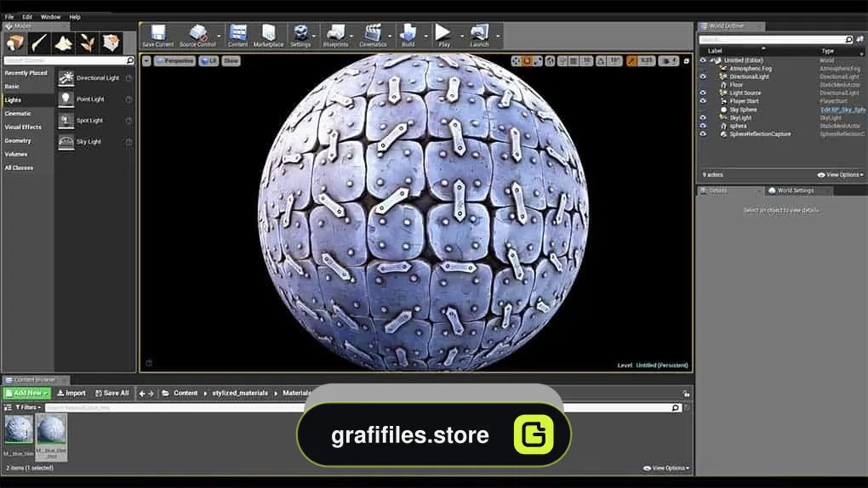
Task: Select the Visual Effects category
Action: click(x=23, y=128)
